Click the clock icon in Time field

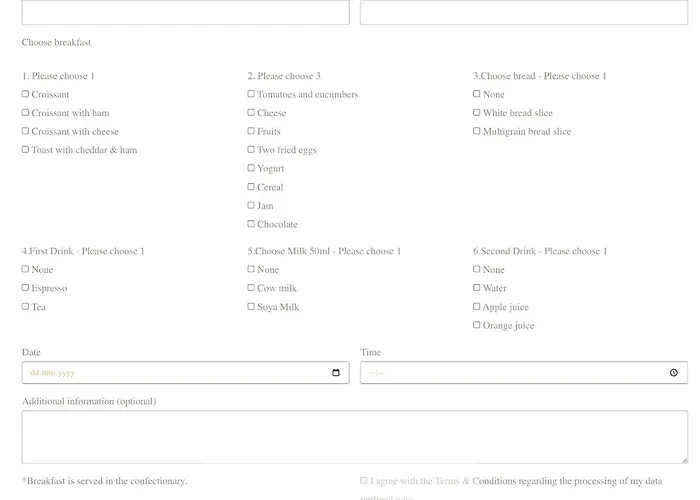point(674,373)
